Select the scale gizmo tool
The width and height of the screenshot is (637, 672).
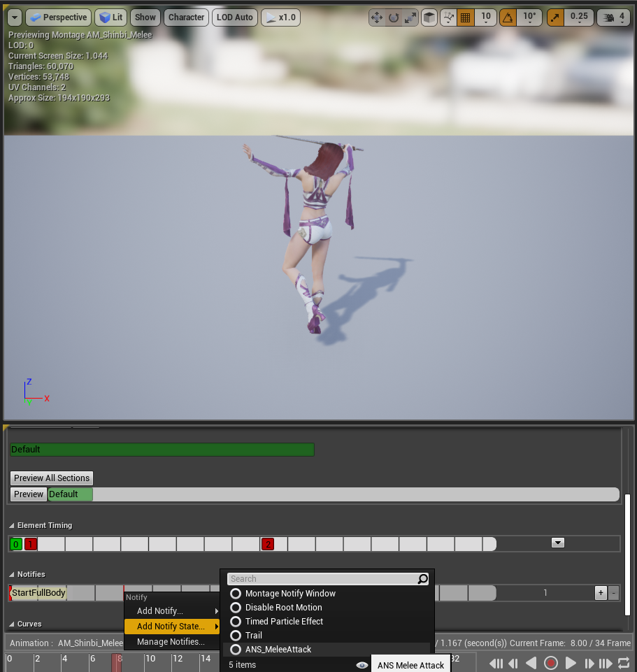(x=410, y=17)
